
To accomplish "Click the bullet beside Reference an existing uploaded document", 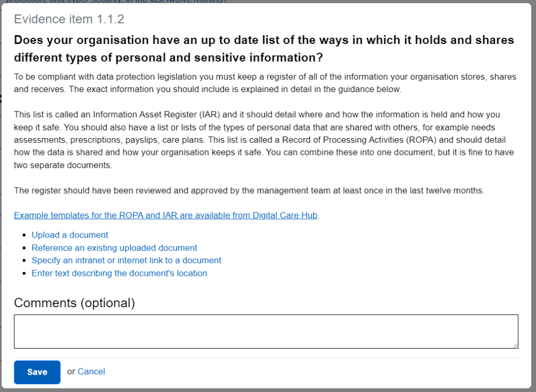I will pos(25,248).
